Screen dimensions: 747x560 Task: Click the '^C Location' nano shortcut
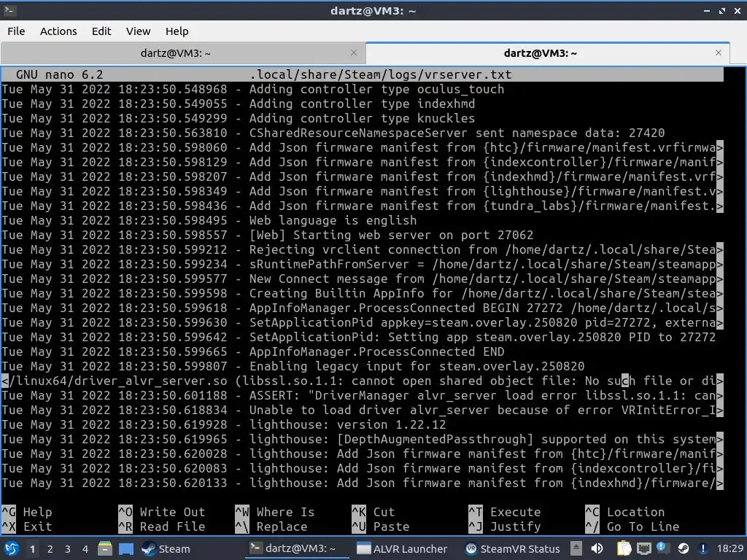pos(625,512)
